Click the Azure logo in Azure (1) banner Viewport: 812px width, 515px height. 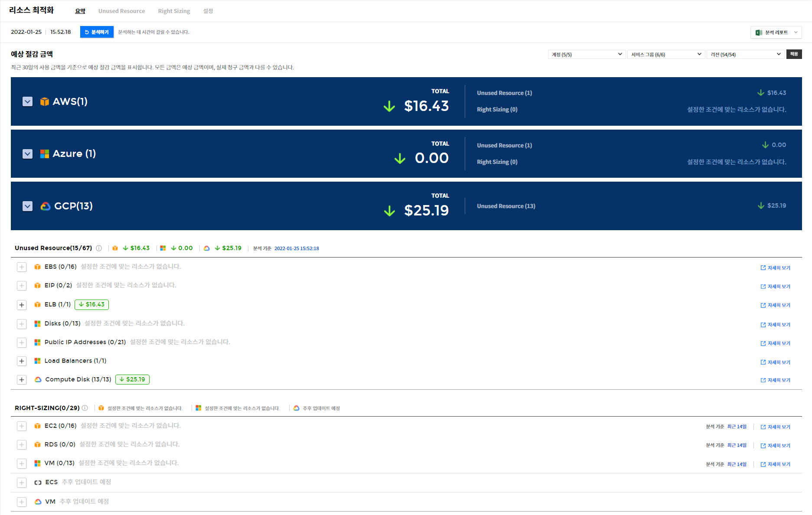(45, 154)
